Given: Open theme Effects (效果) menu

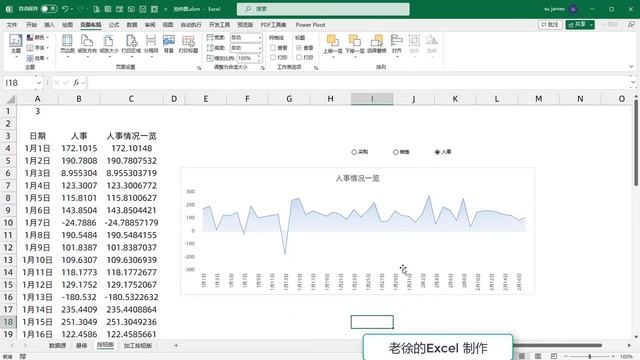Looking at the screenshot, I should click(x=38, y=58).
